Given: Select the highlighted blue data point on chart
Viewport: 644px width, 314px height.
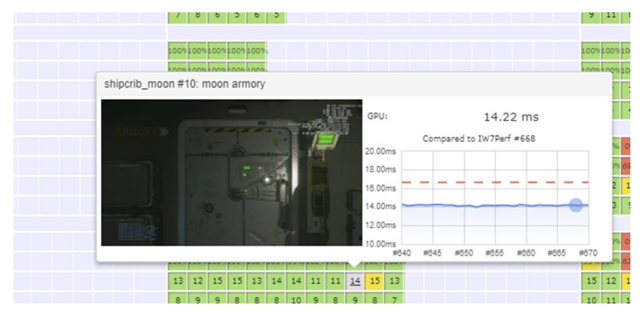Looking at the screenshot, I should pyautogui.click(x=576, y=205).
